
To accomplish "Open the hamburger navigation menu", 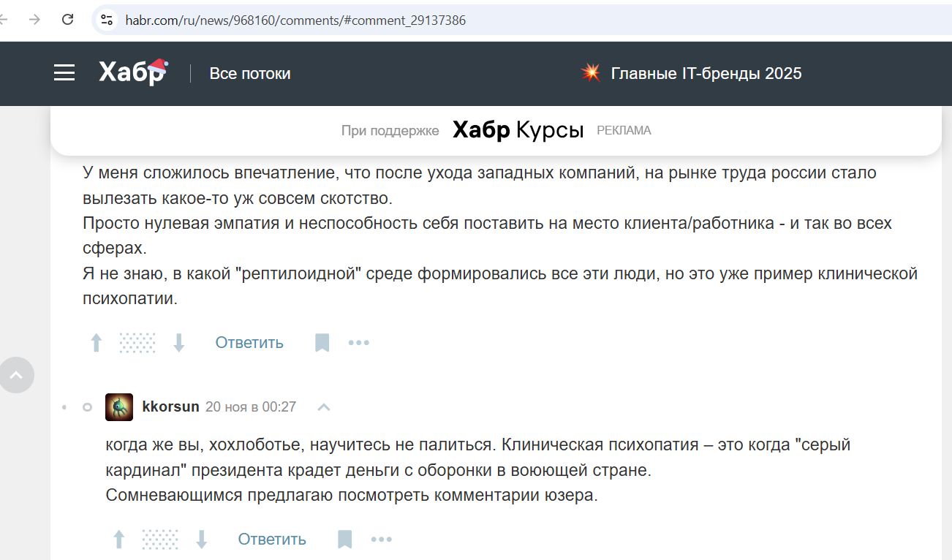I will tap(64, 73).
